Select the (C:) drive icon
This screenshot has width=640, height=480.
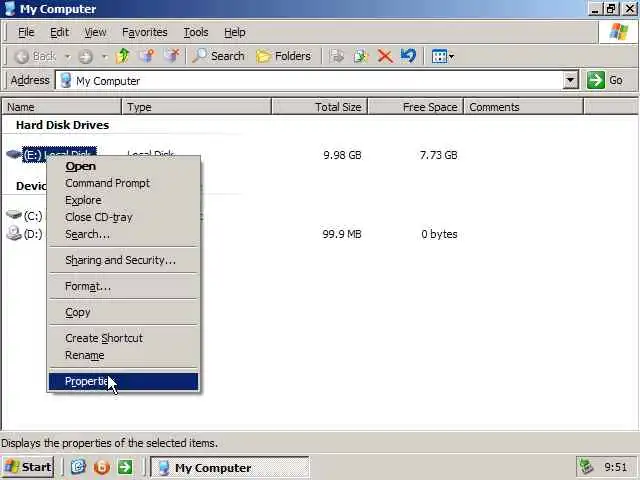click(14, 215)
